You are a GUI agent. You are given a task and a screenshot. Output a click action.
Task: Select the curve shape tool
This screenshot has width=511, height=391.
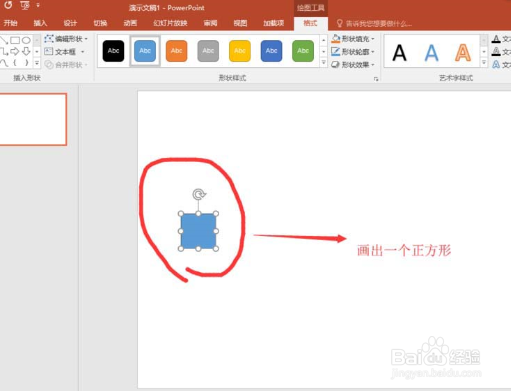[x=4, y=63]
